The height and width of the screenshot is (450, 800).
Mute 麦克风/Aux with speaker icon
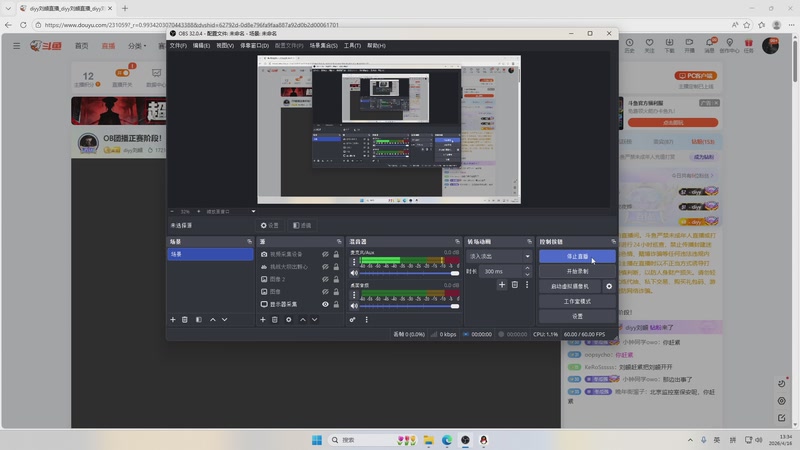354,273
